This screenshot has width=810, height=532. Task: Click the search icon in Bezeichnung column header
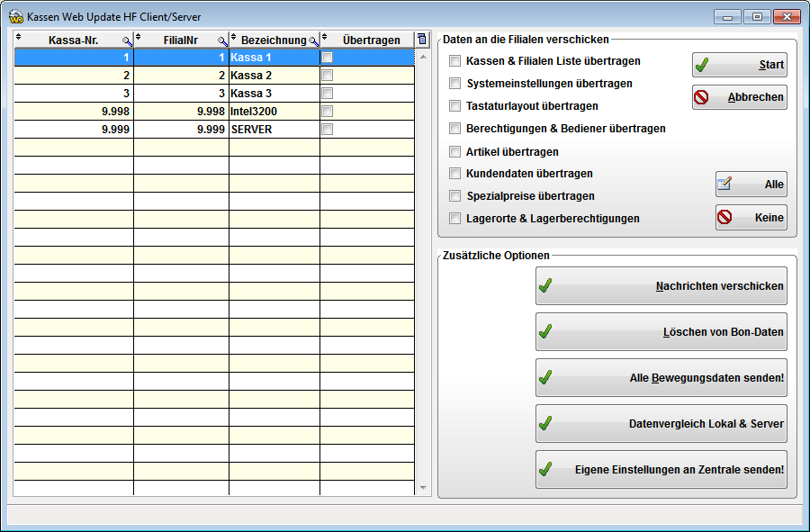313,41
